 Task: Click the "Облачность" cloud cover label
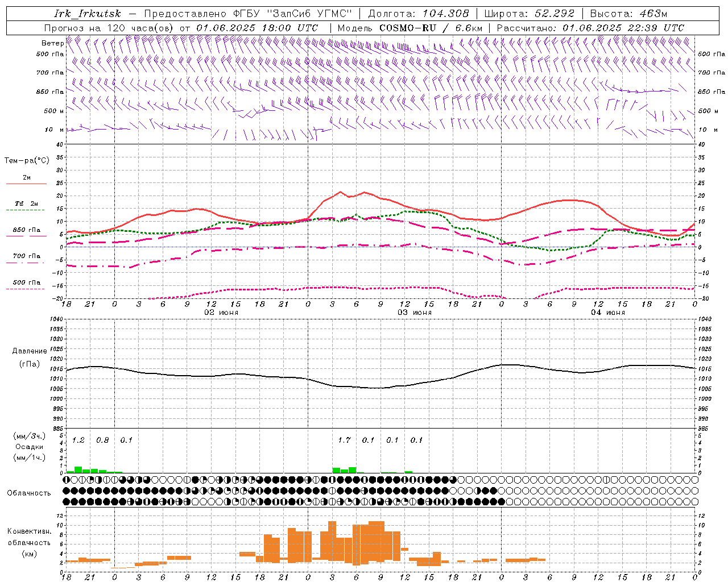[29, 493]
